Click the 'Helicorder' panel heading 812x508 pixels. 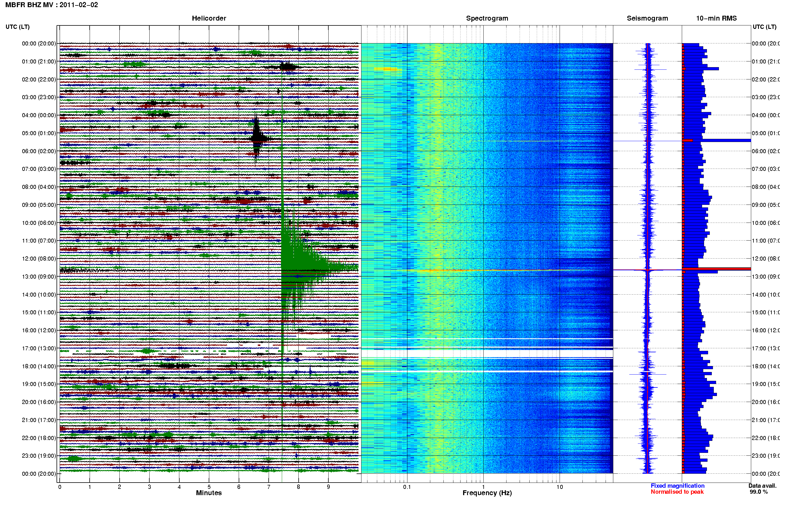(x=209, y=19)
